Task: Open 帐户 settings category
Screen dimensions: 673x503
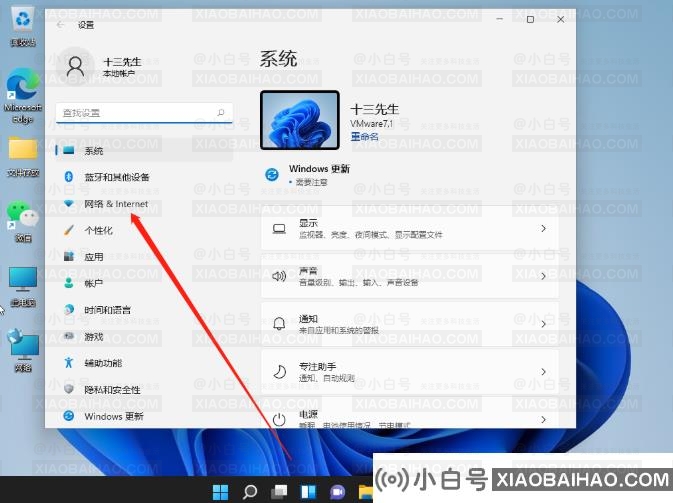Action: [144, 283]
